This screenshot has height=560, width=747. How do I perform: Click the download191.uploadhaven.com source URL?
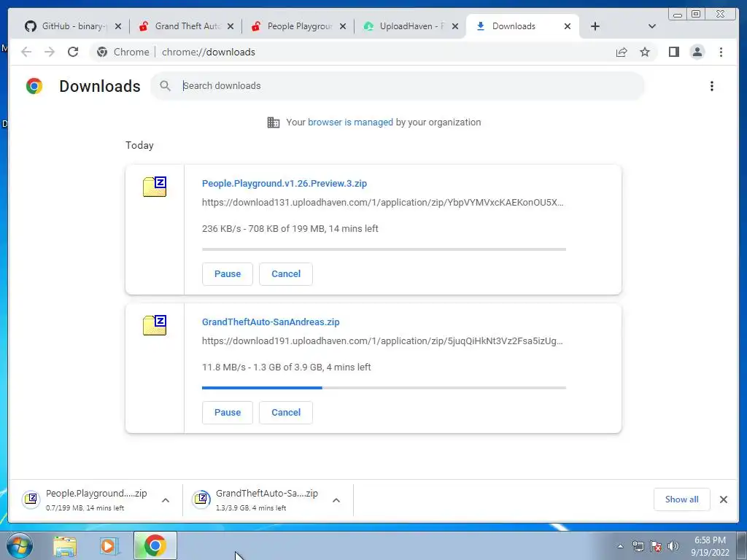coord(382,341)
